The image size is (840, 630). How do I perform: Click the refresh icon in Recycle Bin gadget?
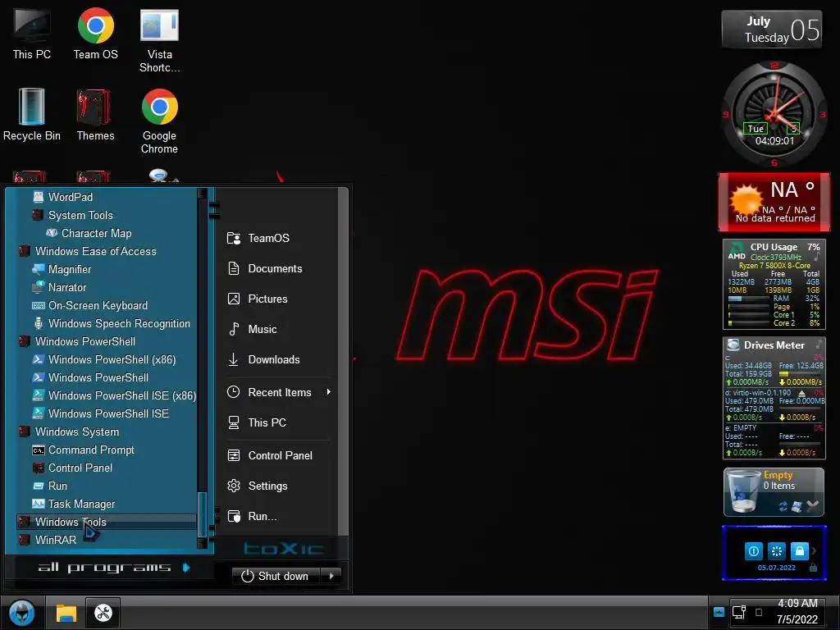click(x=783, y=506)
